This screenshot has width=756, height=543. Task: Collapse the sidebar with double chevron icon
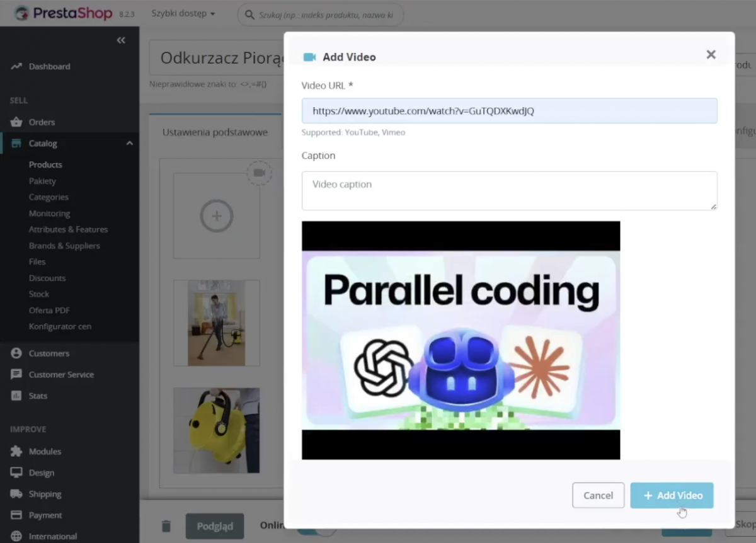click(121, 40)
